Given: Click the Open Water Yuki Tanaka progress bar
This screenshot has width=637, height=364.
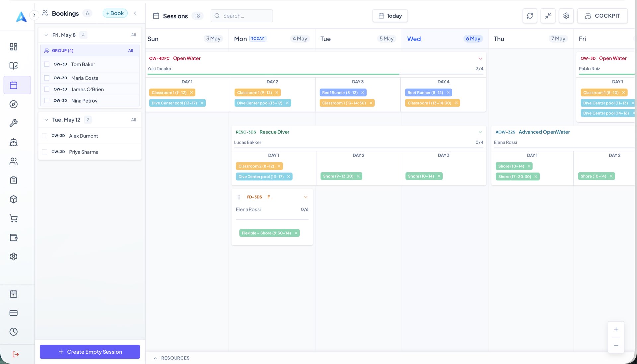Looking at the screenshot, I should click(316, 74).
